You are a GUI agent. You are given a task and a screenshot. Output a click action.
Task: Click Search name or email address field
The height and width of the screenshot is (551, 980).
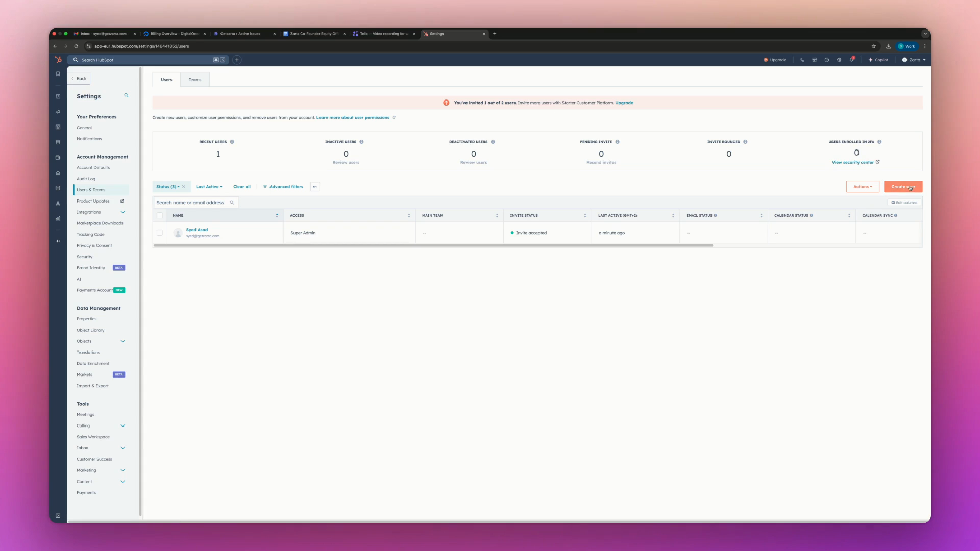pyautogui.click(x=196, y=203)
